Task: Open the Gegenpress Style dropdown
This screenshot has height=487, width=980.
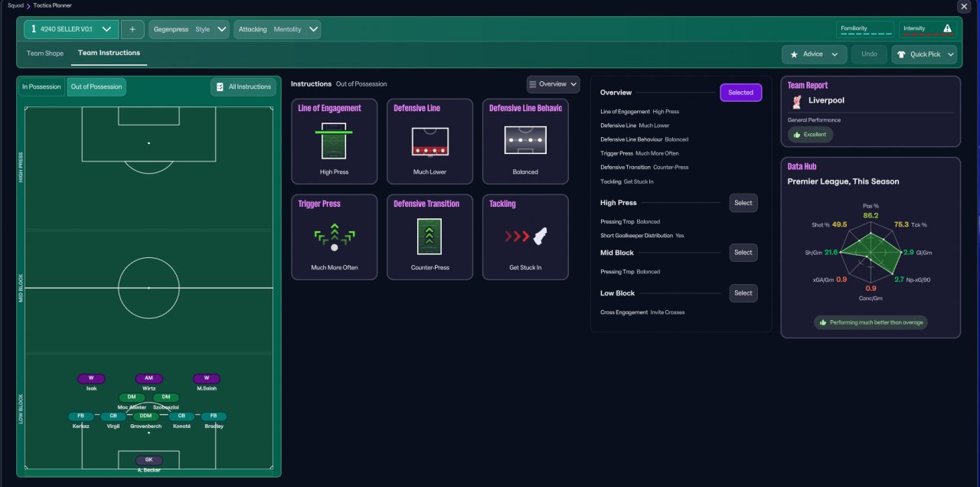Action: click(x=189, y=29)
